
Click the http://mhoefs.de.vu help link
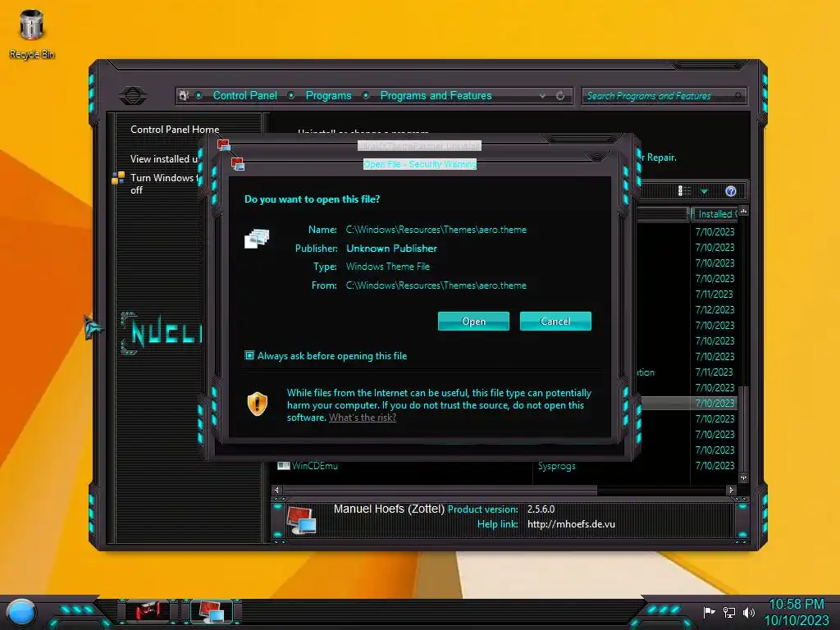click(x=571, y=524)
